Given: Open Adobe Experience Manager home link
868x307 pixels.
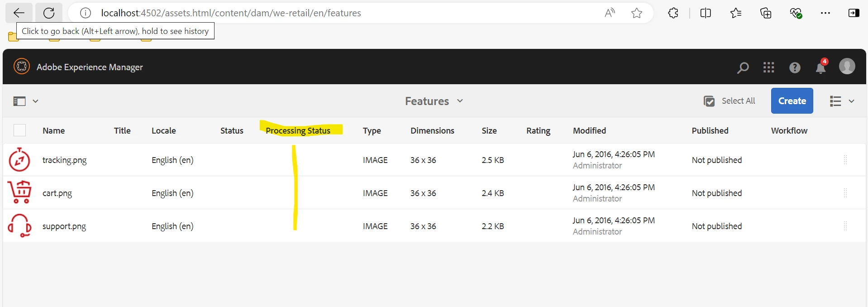Looking at the screenshot, I should [x=90, y=67].
